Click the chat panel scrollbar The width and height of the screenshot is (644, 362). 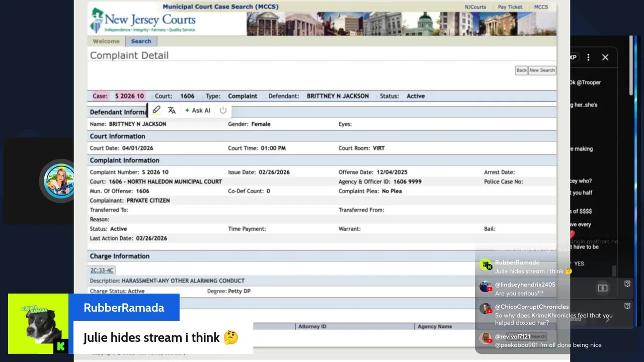coord(631,65)
